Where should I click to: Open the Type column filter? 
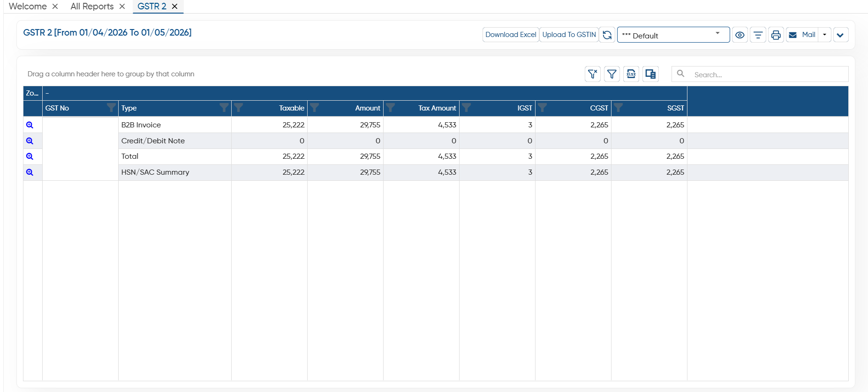pyautogui.click(x=224, y=108)
